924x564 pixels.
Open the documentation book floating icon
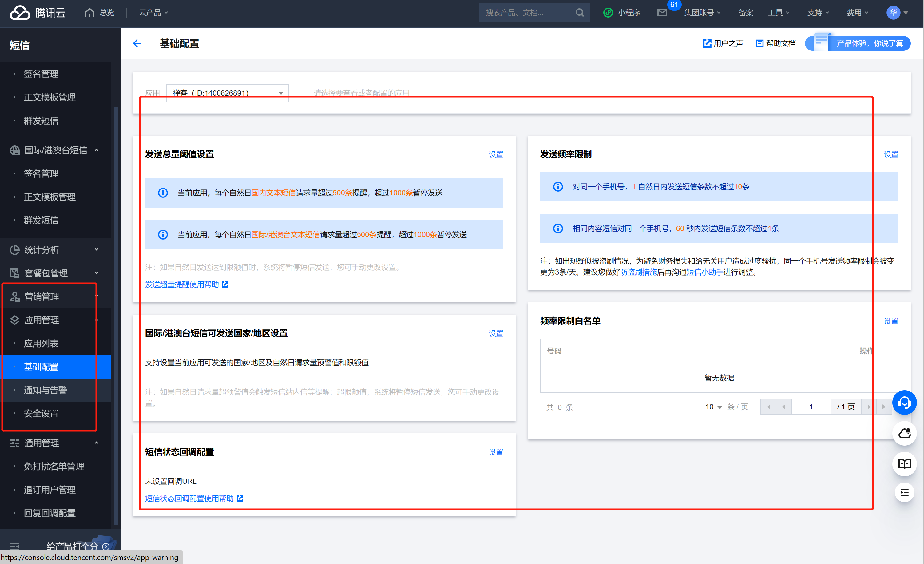[904, 464]
